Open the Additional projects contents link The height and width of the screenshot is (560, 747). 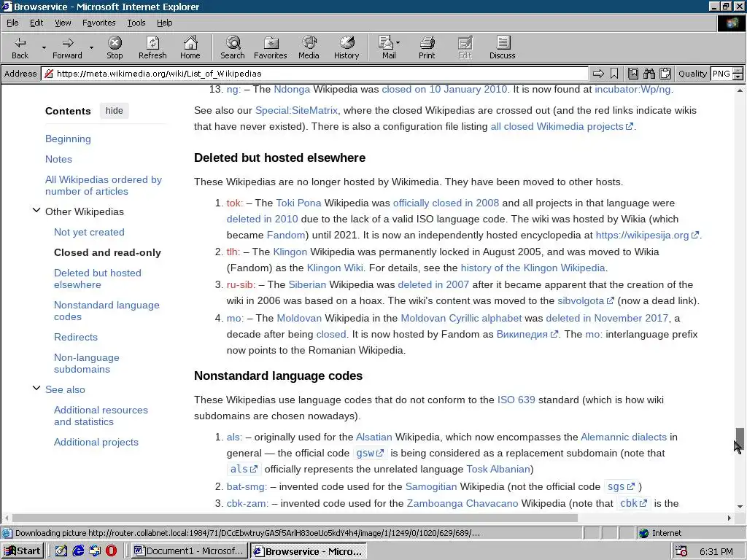(96, 442)
